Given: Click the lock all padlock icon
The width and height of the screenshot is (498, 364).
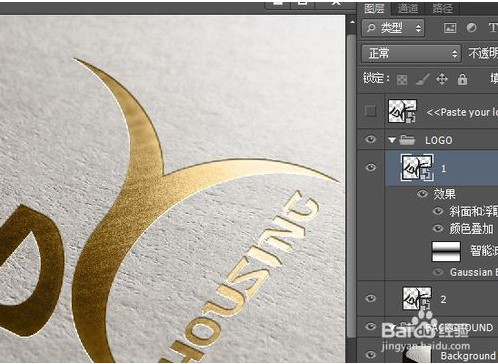Looking at the screenshot, I should tap(462, 80).
